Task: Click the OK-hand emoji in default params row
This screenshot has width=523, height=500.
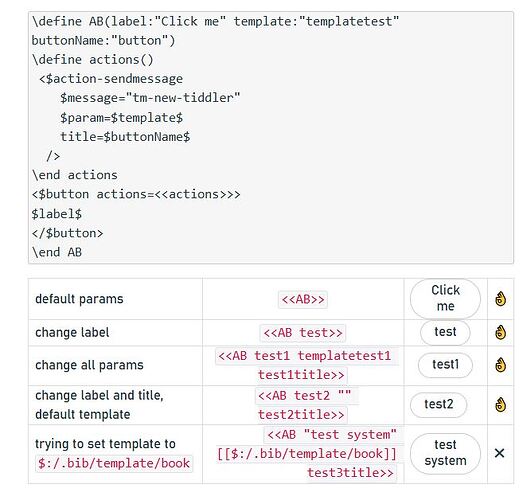Action: point(500,299)
